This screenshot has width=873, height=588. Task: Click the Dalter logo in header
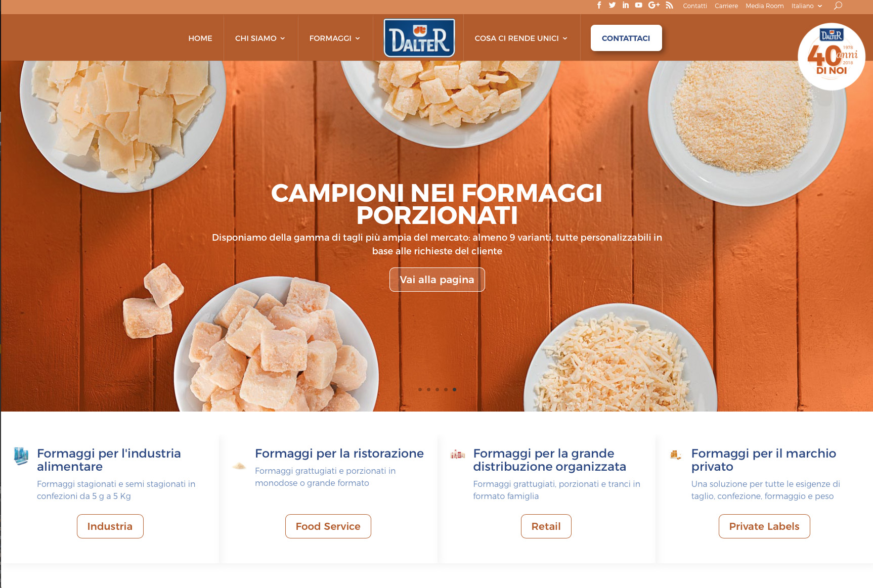click(x=419, y=38)
